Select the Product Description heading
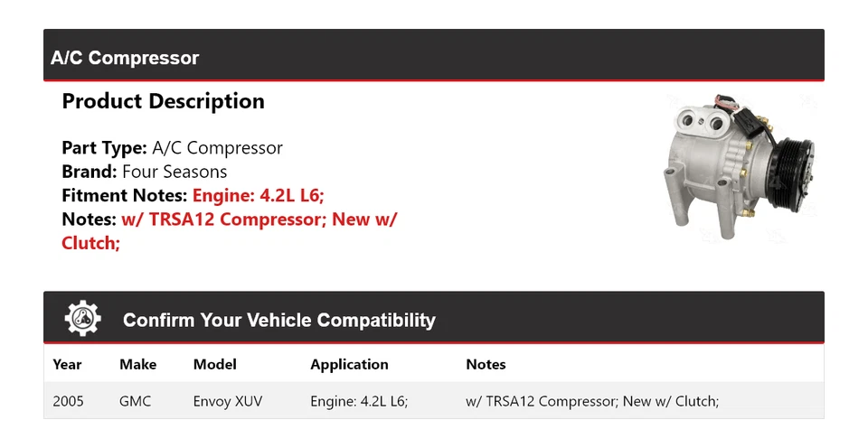 tap(163, 101)
